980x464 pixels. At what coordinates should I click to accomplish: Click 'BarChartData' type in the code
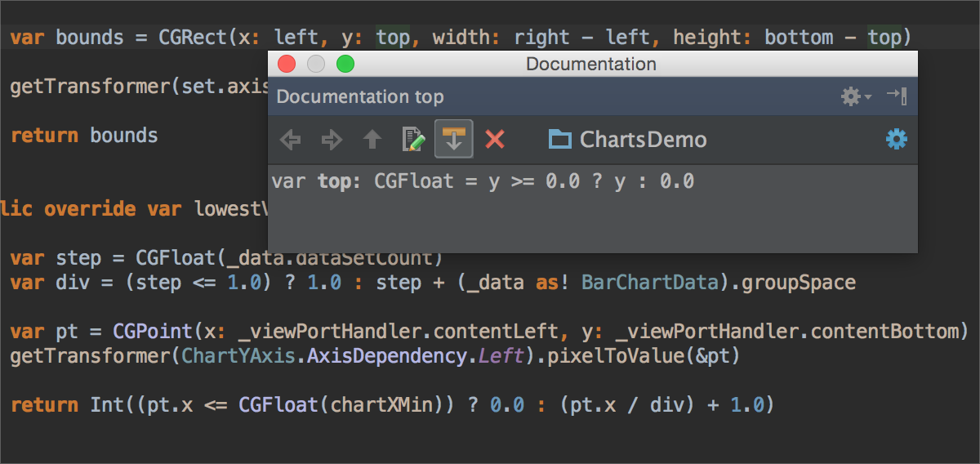coord(649,283)
